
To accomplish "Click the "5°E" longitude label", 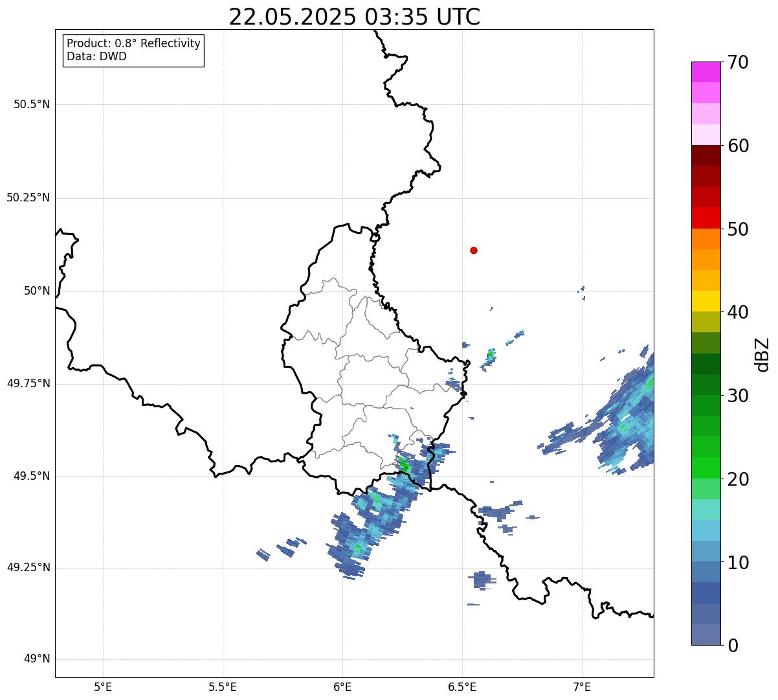I will click(x=103, y=686).
